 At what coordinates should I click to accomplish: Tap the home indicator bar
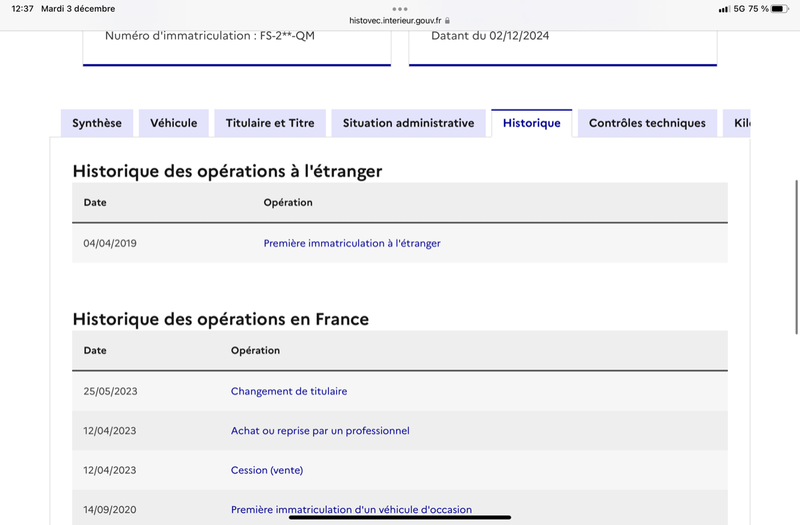(400, 517)
